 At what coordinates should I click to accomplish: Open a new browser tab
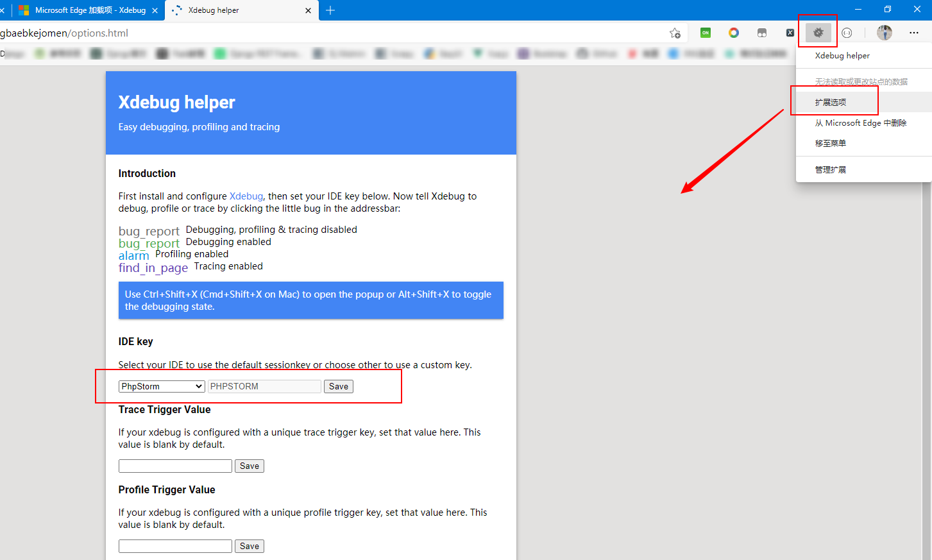[330, 10]
